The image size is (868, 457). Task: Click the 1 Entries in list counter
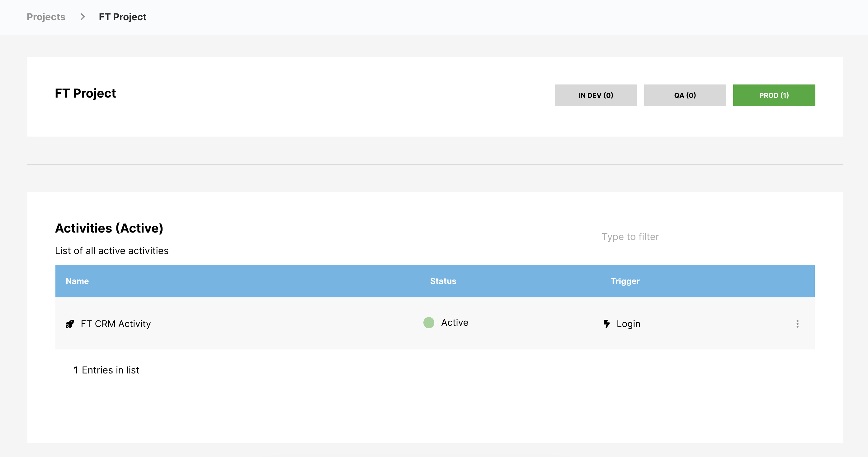click(x=106, y=370)
